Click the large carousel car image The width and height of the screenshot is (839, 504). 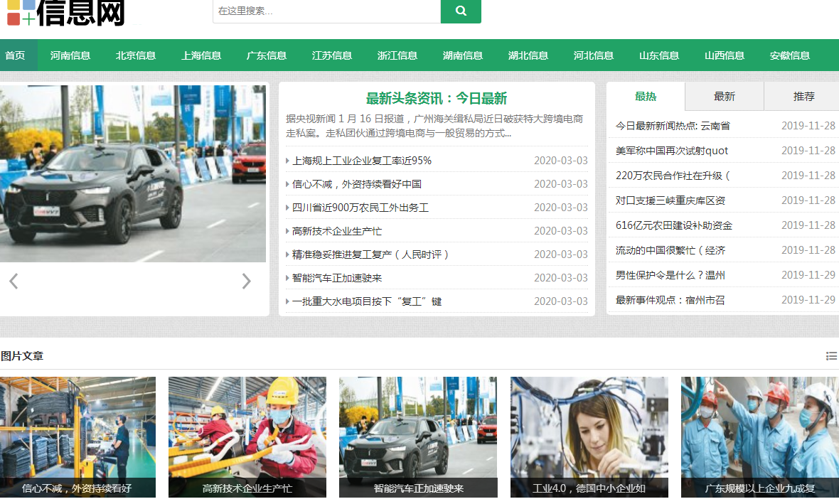[133, 173]
